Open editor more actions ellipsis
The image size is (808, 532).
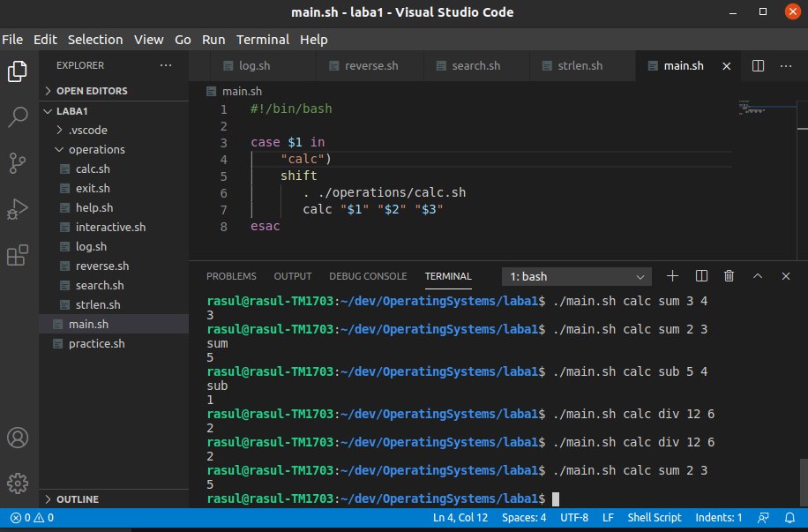[786, 66]
